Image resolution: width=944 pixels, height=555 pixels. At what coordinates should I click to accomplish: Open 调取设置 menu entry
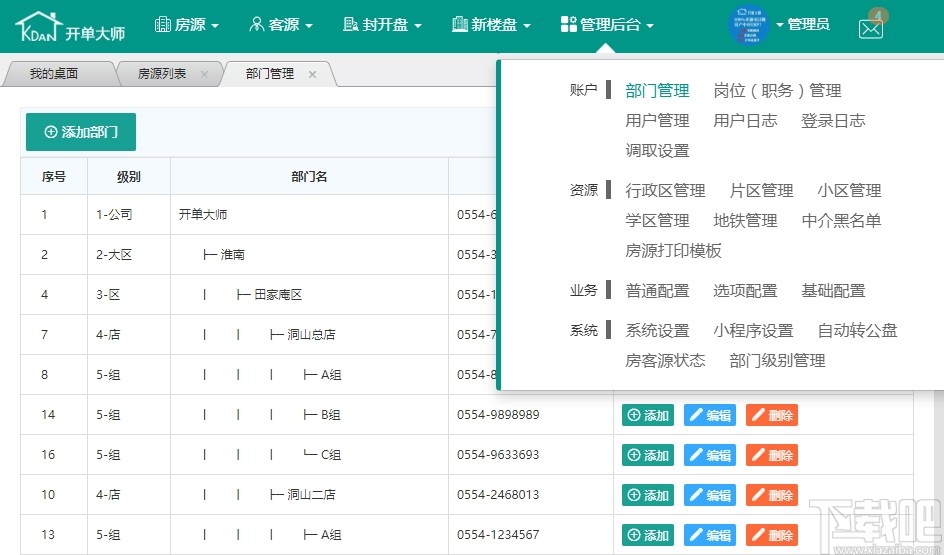(x=657, y=151)
